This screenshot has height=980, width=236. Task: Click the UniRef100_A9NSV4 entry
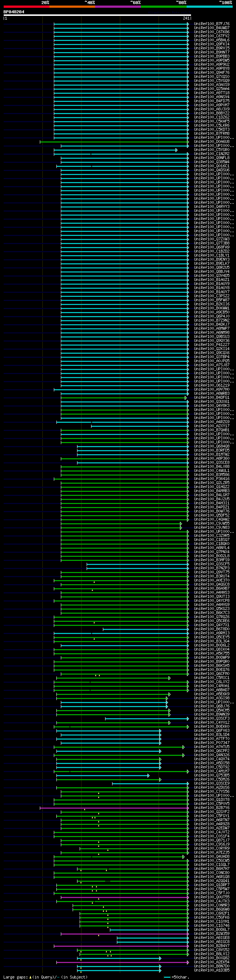pyautogui.click(x=212, y=97)
